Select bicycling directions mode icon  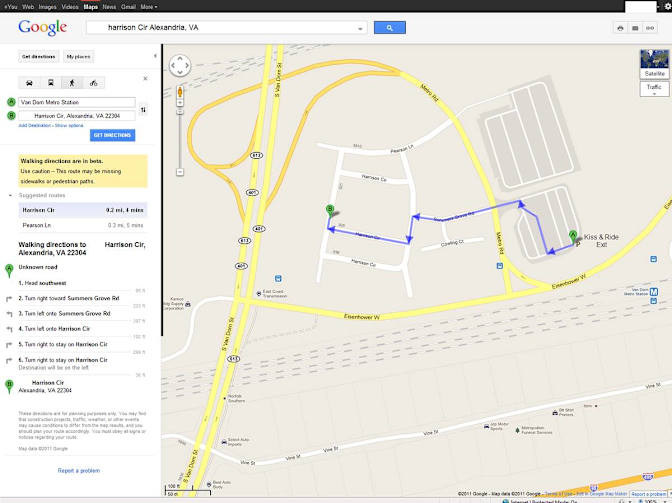pyautogui.click(x=93, y=83)
